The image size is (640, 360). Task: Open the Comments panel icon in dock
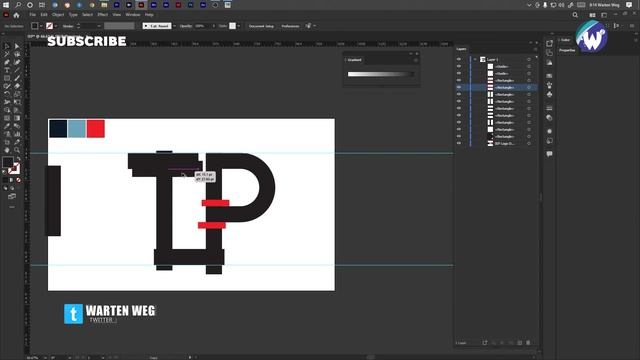549,154
